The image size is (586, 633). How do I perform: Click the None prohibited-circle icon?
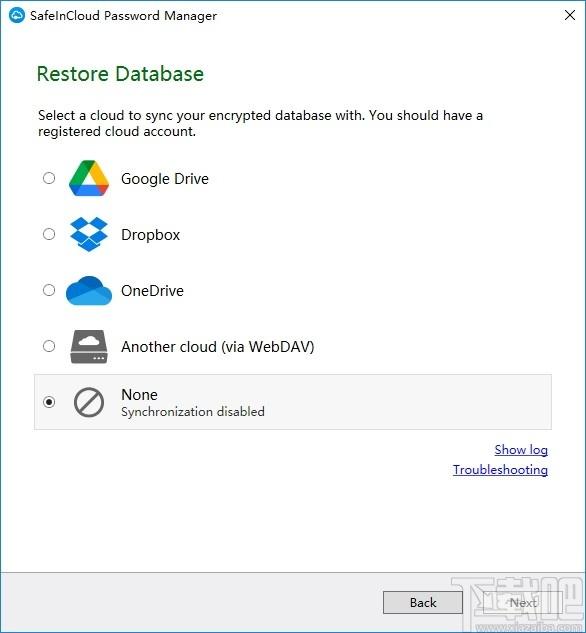pos(89,402)
